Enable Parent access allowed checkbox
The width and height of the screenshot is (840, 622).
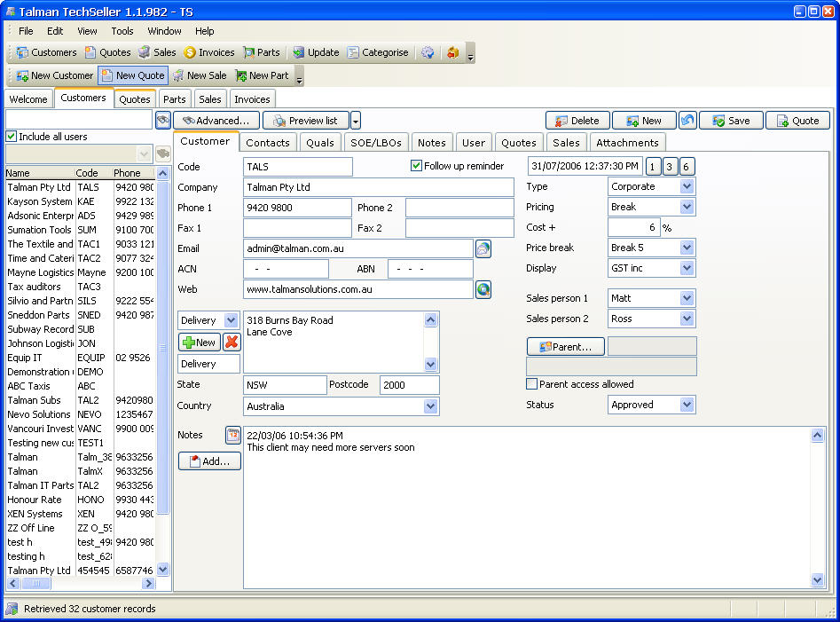(532, 384)
